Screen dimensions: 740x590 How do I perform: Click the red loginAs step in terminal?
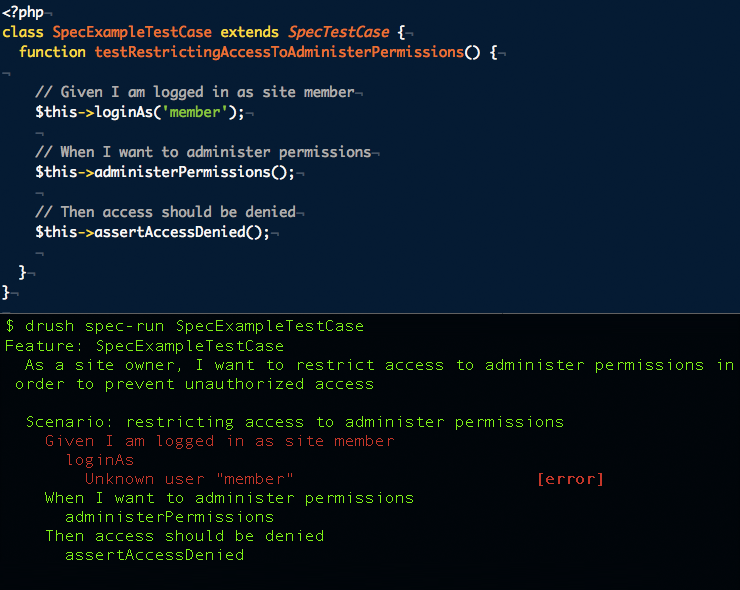click(99, 460)
